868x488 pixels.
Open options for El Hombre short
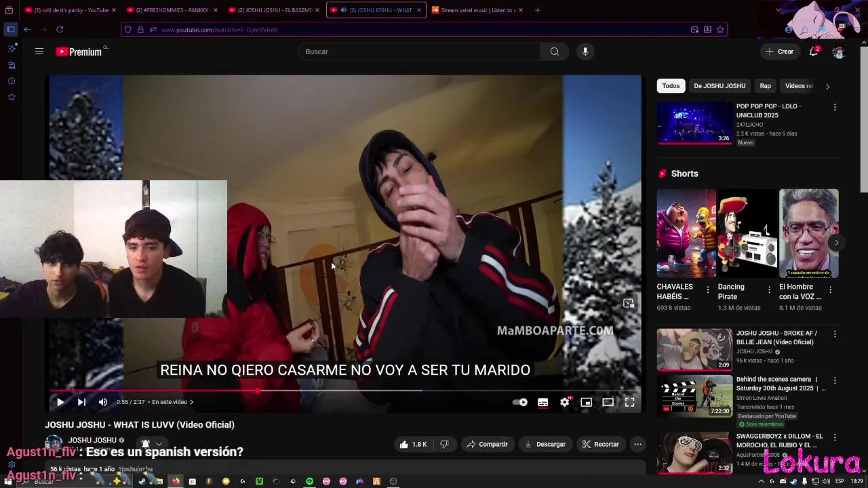click(x=830, y=289)
